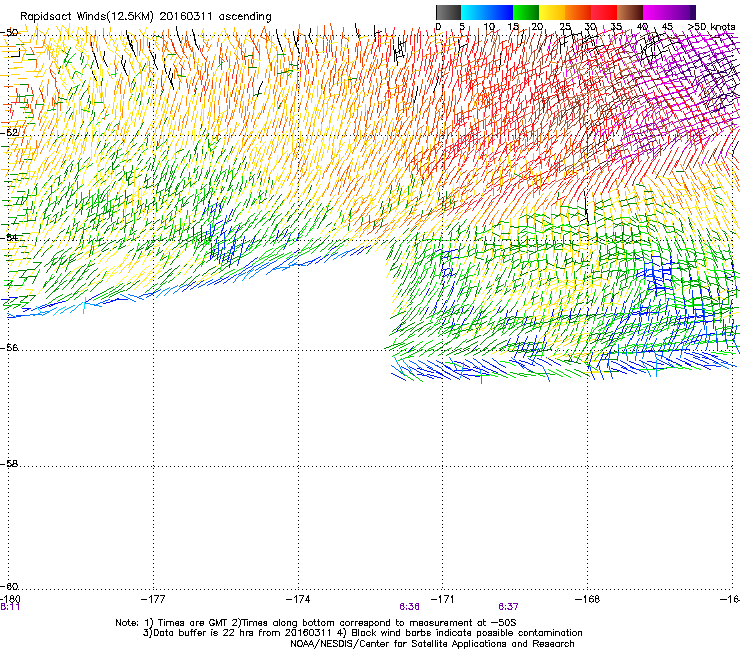Click the red 30-35 knots legend segment
The width and height of the screenshot is (740, 650).
click(604, 12)
